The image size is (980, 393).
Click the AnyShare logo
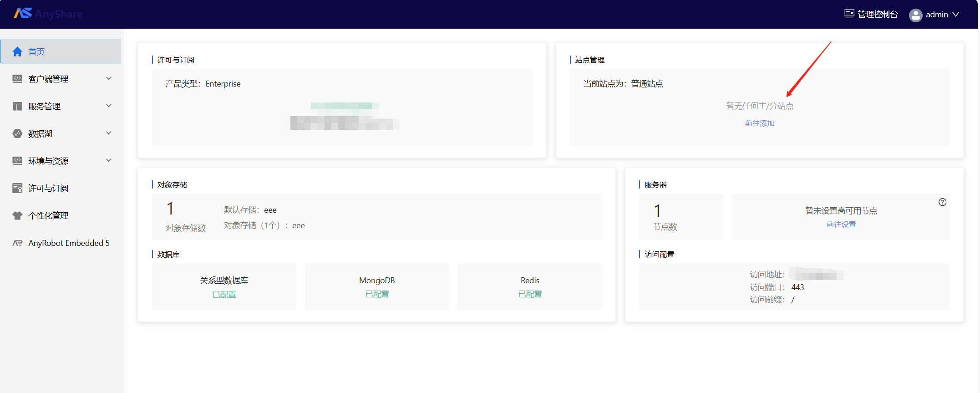[48, 14]
